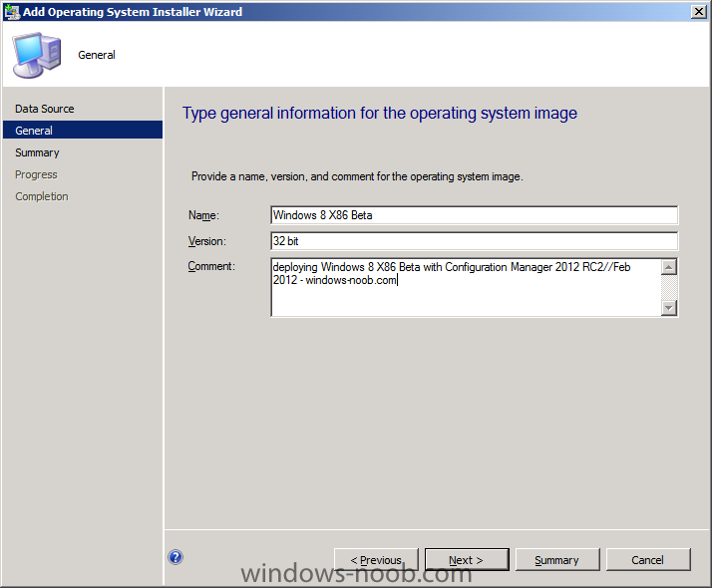Image resolution: width=712 pixels, height=588 pixels.
Task: Click the Comment scrollbar track
Action: (669, 287)
